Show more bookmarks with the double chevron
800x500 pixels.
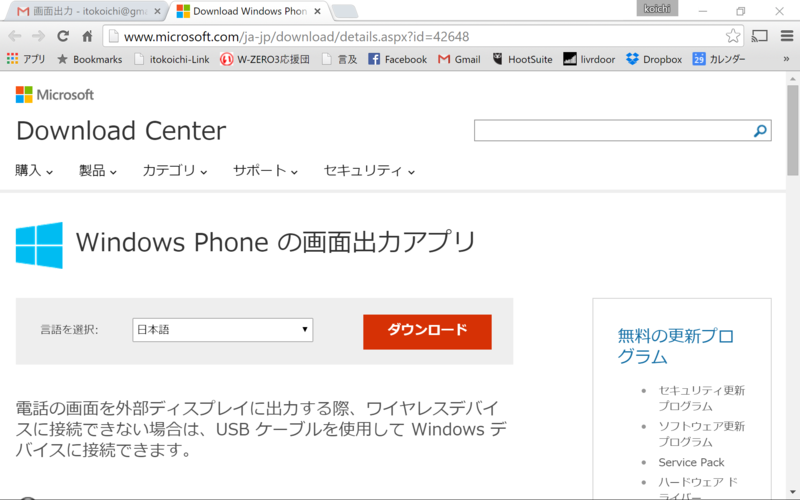[786, 59]
